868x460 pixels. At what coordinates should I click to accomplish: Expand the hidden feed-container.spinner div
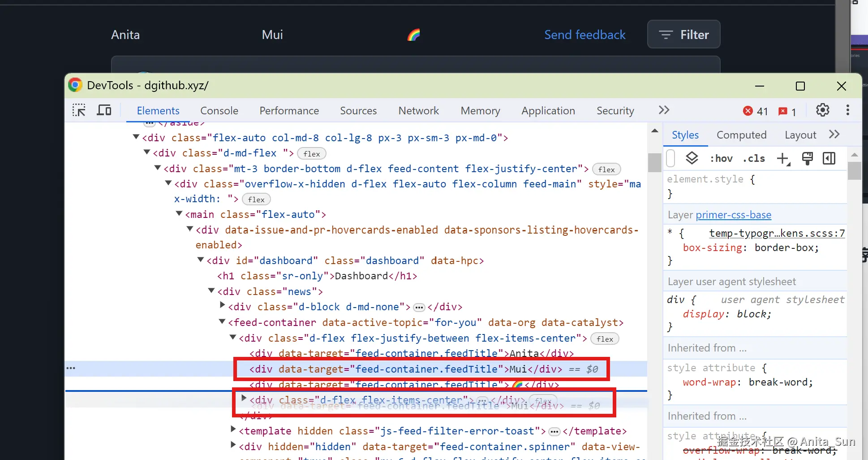(x=233, y=446)
